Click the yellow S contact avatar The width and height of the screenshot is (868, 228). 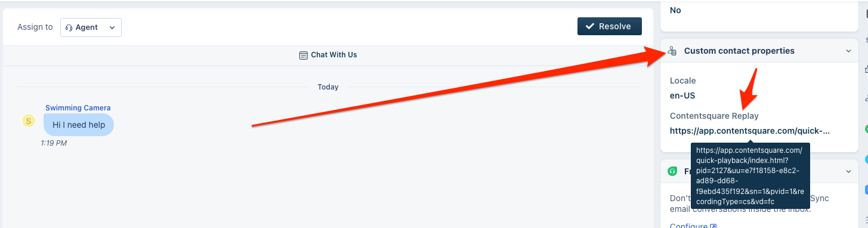pyautogui.click(x=29, y=121)
